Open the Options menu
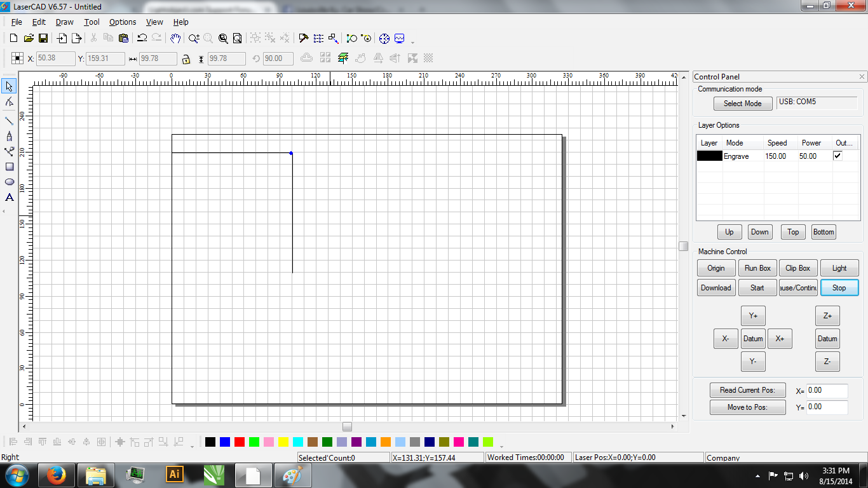Screen dimensions: 868x488 click(x=123, y=22)
